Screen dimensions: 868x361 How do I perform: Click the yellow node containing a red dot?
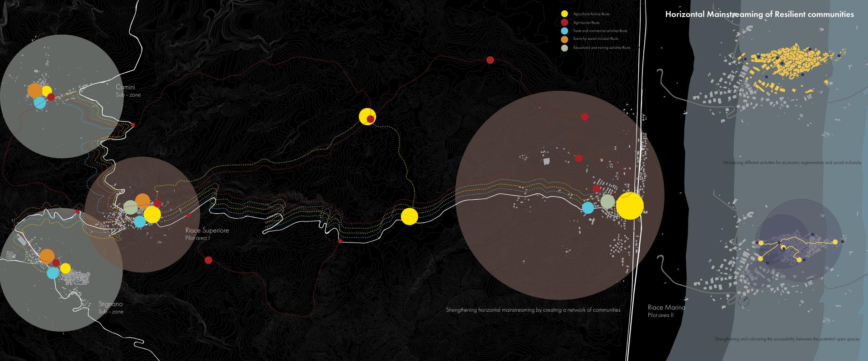[x=367, y=117]
